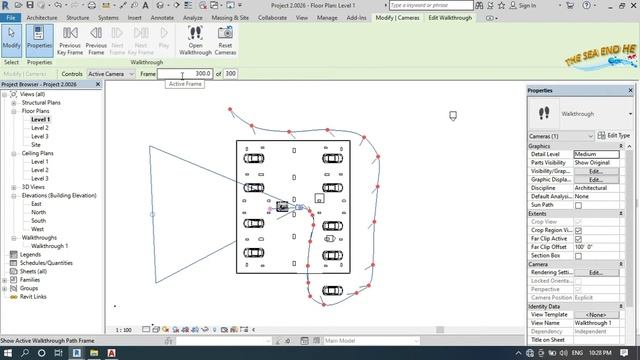The width and height of the screenshot is (640, 360).
Task: Click the Windows Start button
Action: 8,353
